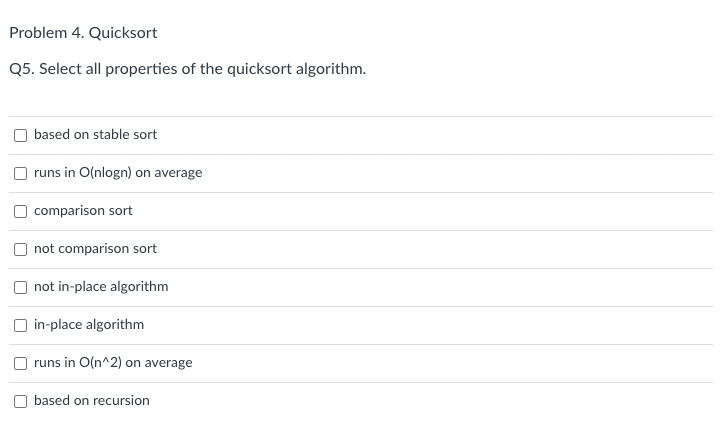Click the Q5 question prompt text
Viewport: 728px width, 430px height.
(x=188, y=69)
